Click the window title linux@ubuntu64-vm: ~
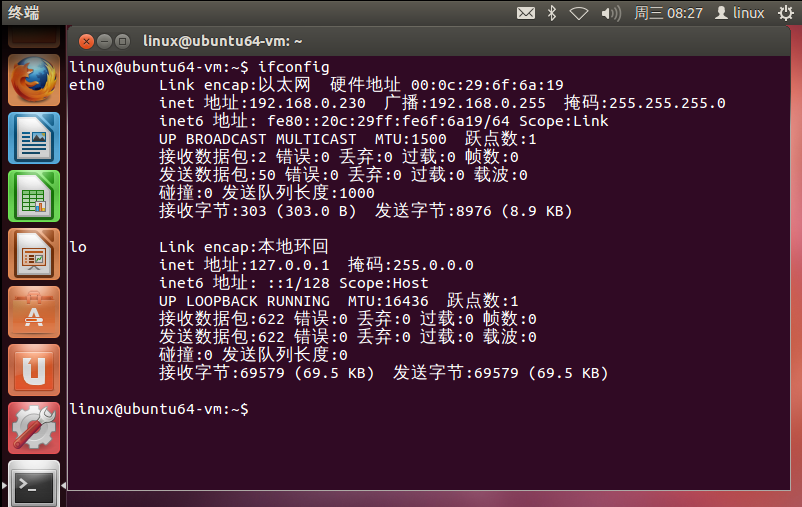The width and height of the screenshot is (802, 507). point(222,41)
